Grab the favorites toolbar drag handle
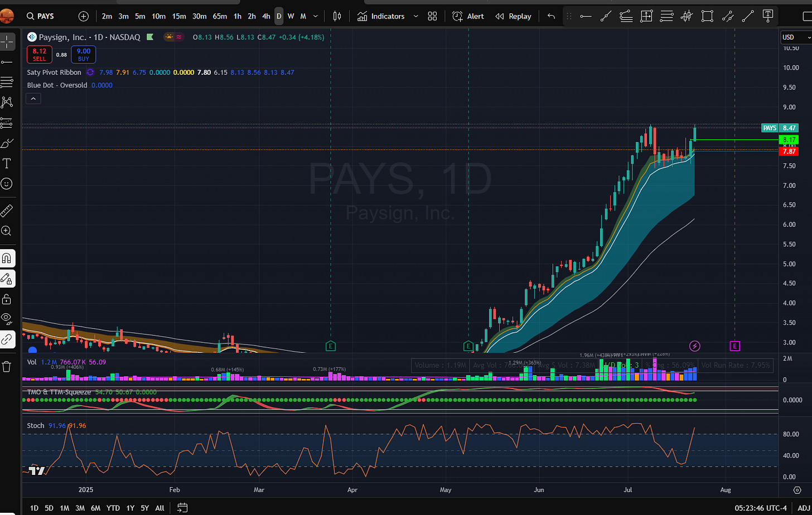The width and height of the screenshot is (812, 515). point(569,16)
